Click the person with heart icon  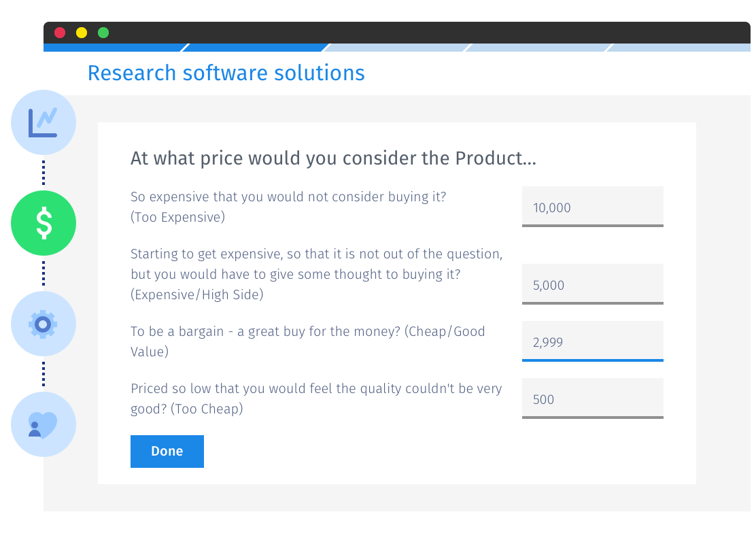[x=44, y=424]
